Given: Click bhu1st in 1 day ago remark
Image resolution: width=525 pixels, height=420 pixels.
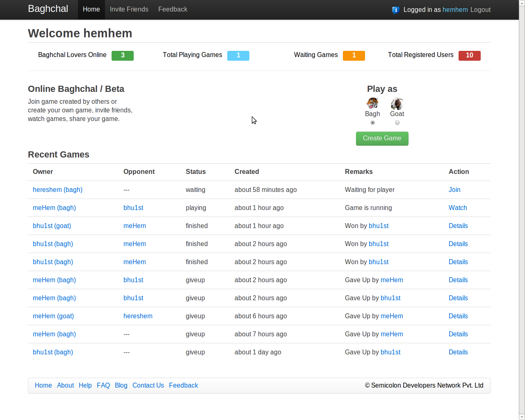Looking at the screenshot, I should coord(390,352).
